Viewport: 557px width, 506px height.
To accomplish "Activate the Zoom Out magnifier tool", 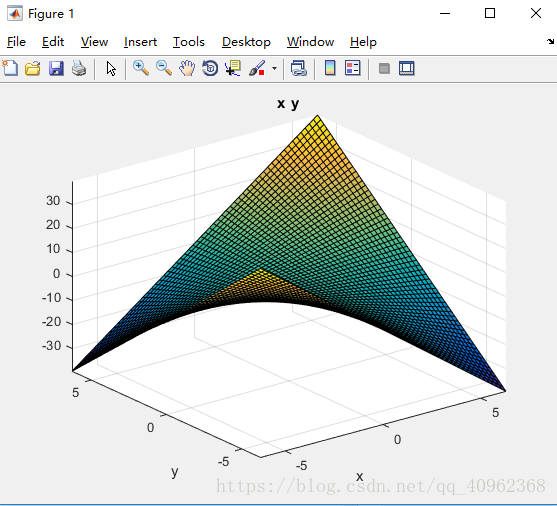I will point(164,68).
